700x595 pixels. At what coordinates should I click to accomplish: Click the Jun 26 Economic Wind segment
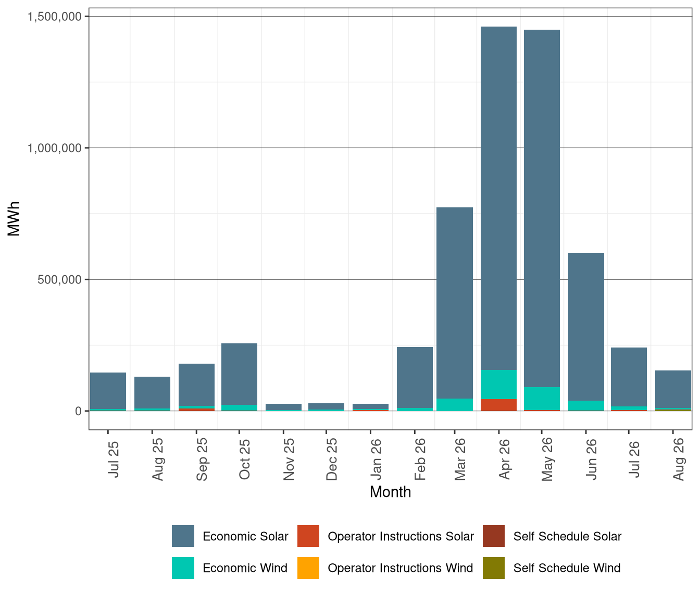click(x=586, y=405)
